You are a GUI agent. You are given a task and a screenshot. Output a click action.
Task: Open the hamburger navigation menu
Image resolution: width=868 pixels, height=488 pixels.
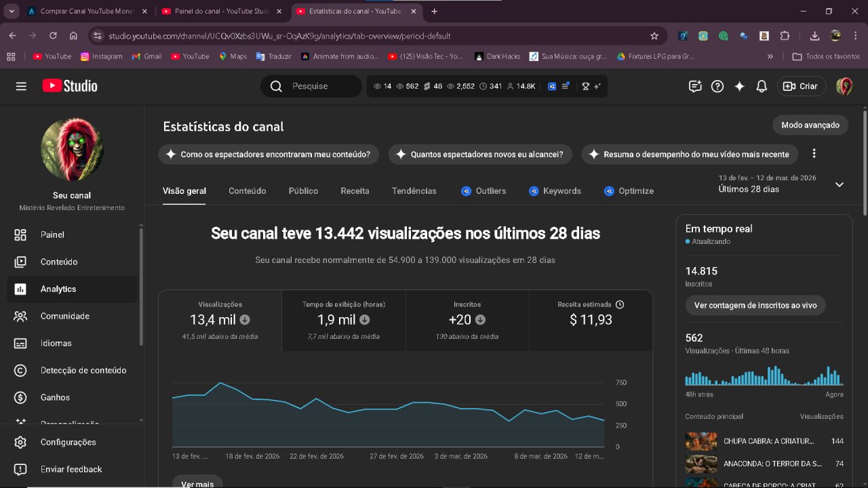[21, 86]
